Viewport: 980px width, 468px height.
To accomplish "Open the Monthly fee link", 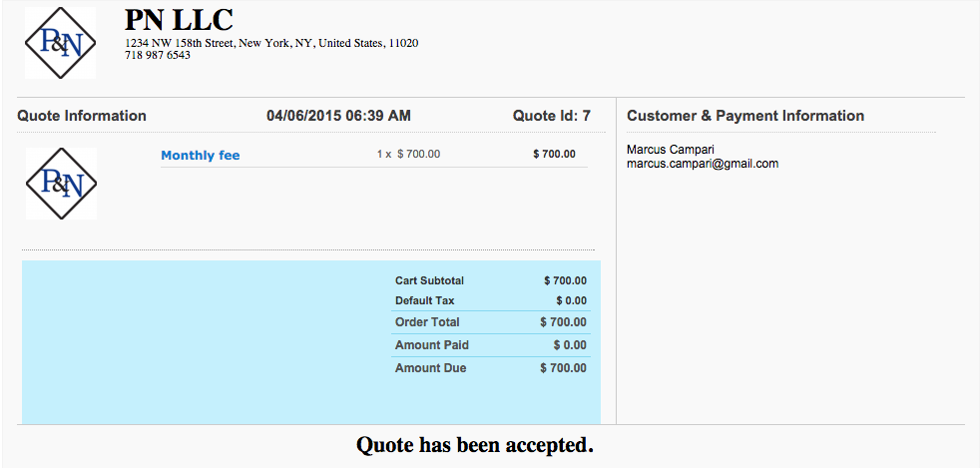I will (x=200, y=155).
